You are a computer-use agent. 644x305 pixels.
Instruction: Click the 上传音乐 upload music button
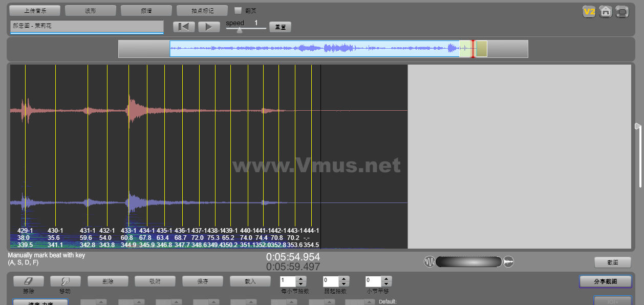(35, 10)
